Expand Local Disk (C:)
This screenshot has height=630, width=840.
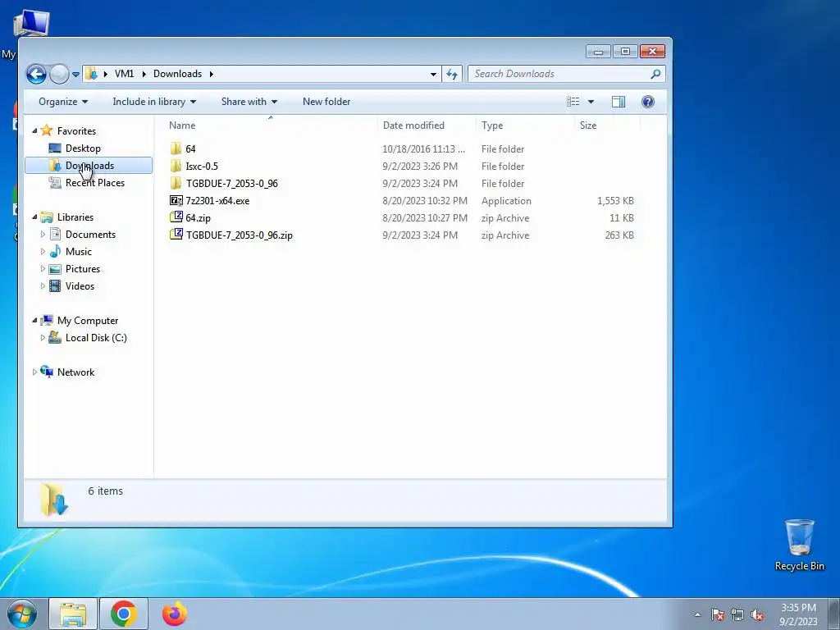43,337
